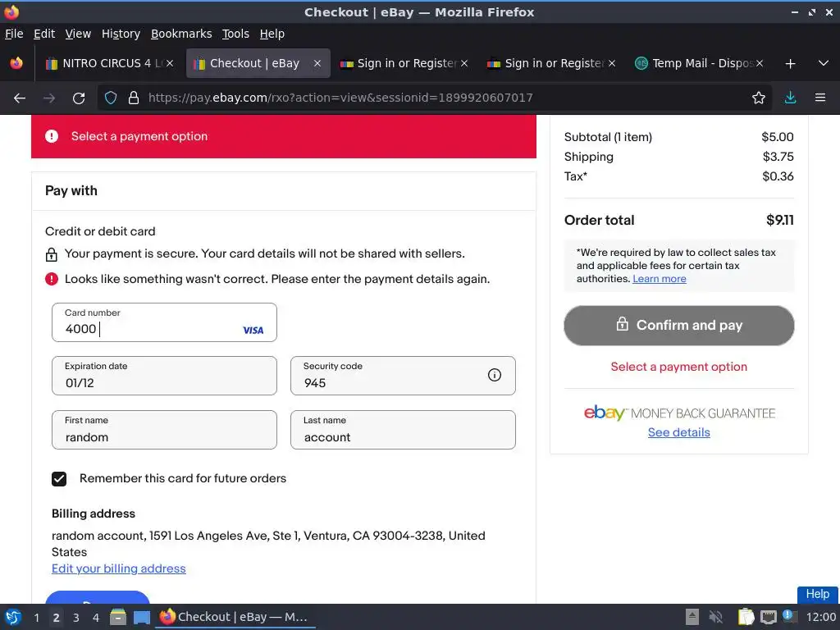Switch to workspace 3

click(76, 618)
